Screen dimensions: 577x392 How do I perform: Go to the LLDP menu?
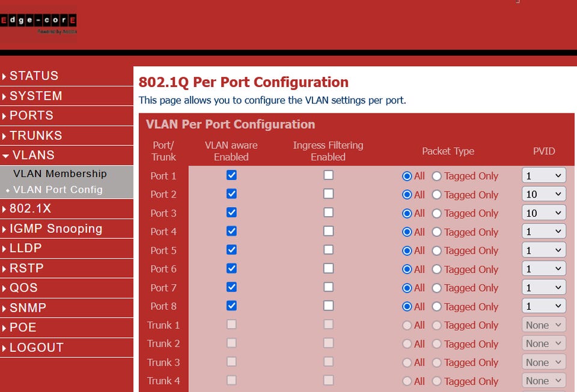25,249
